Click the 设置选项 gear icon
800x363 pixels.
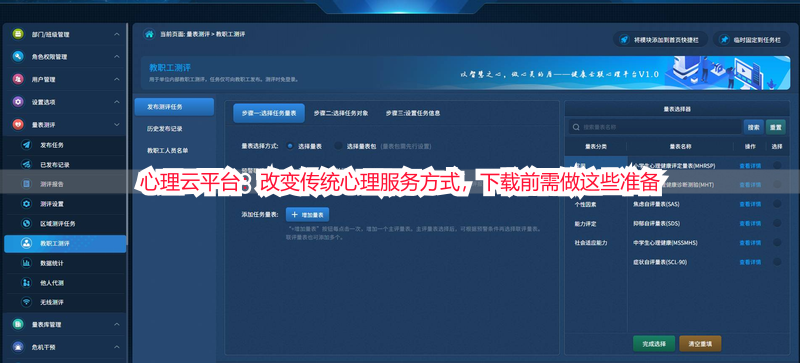[x=18, y=102]
